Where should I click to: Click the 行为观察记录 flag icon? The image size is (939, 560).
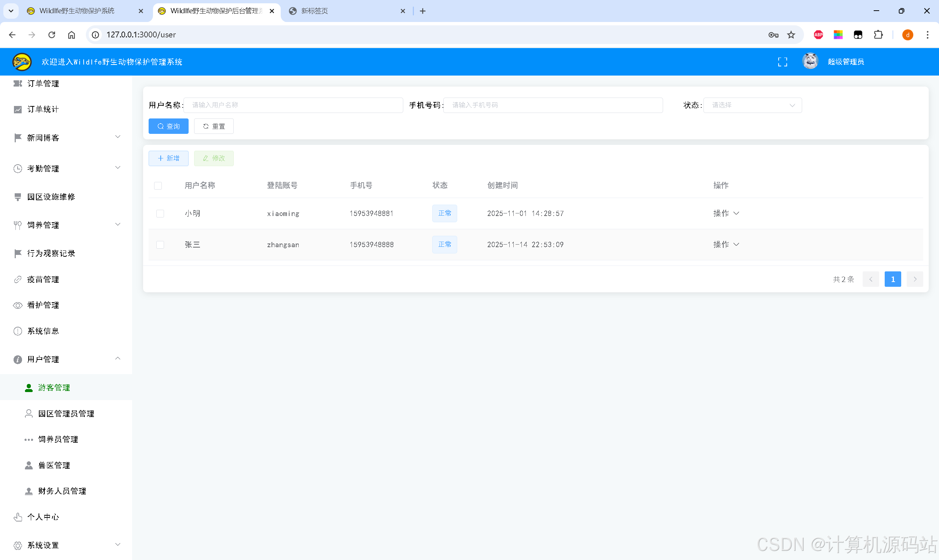point(18,253)
